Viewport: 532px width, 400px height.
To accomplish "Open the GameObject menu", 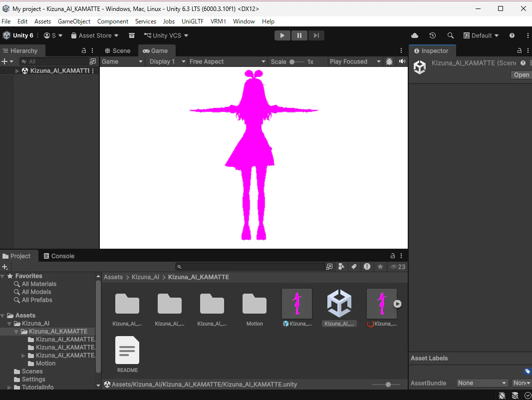I will click(74, 21).
